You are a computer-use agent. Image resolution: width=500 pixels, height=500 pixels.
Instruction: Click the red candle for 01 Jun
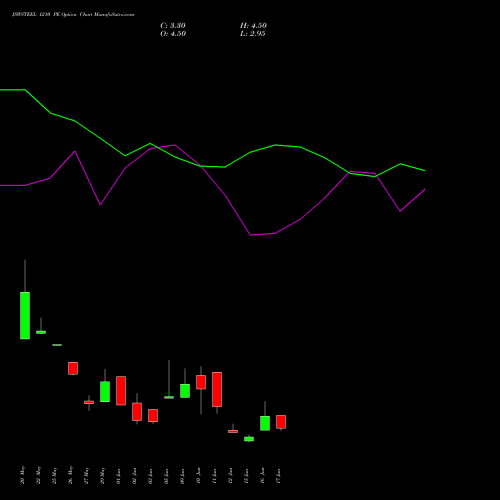pyautogui.click(x=121, y=391)
